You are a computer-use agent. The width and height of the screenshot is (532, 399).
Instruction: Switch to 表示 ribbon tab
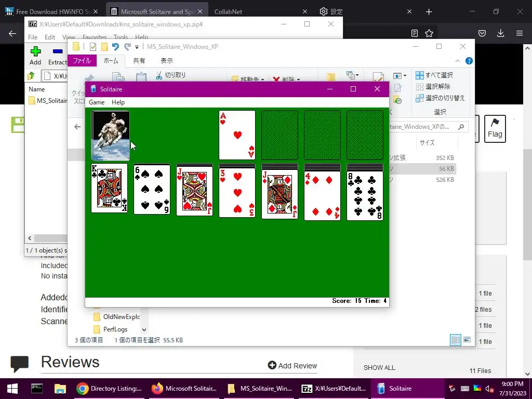click(167, 61)
